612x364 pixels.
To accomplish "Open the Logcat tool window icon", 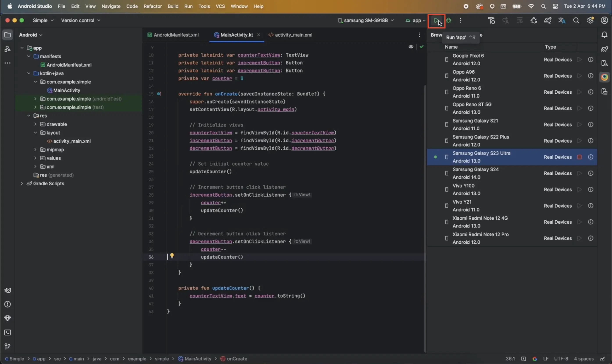I will tap(8, 290).
